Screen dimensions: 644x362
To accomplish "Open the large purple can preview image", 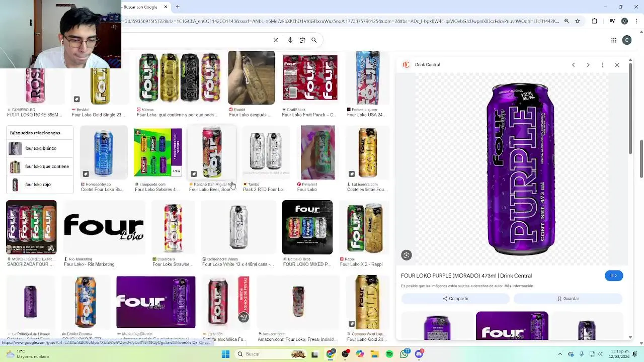I will coord(520,169).
